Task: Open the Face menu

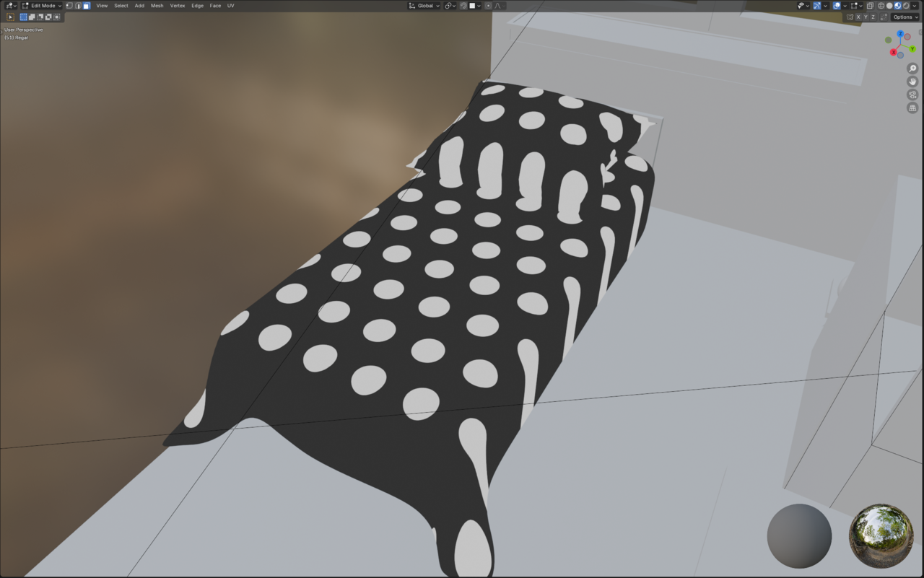Action: [x=215, y=6]
